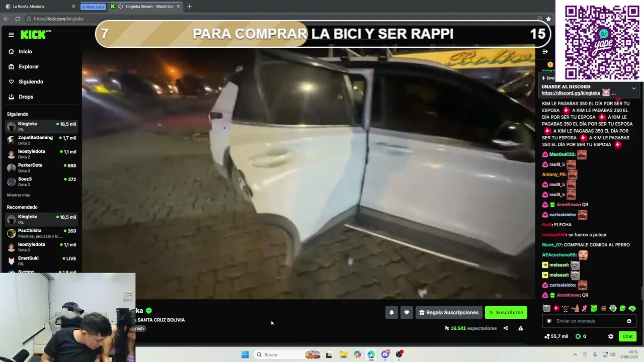This screenshot has width=644, height=362.
Task: Open ZapatitoGaming channel in Siguiendo list
Action: click(41, 140)
